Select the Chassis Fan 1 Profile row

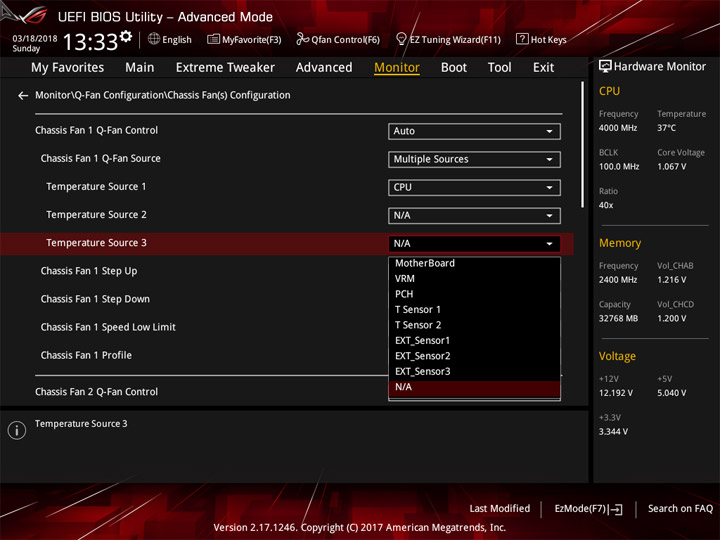[x=86, y=355]
